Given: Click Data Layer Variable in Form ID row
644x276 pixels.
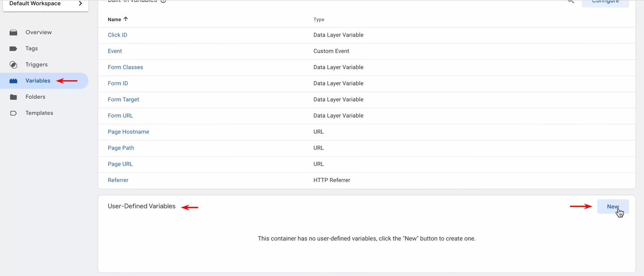Looking at the screenshot, I should point(338,83).
